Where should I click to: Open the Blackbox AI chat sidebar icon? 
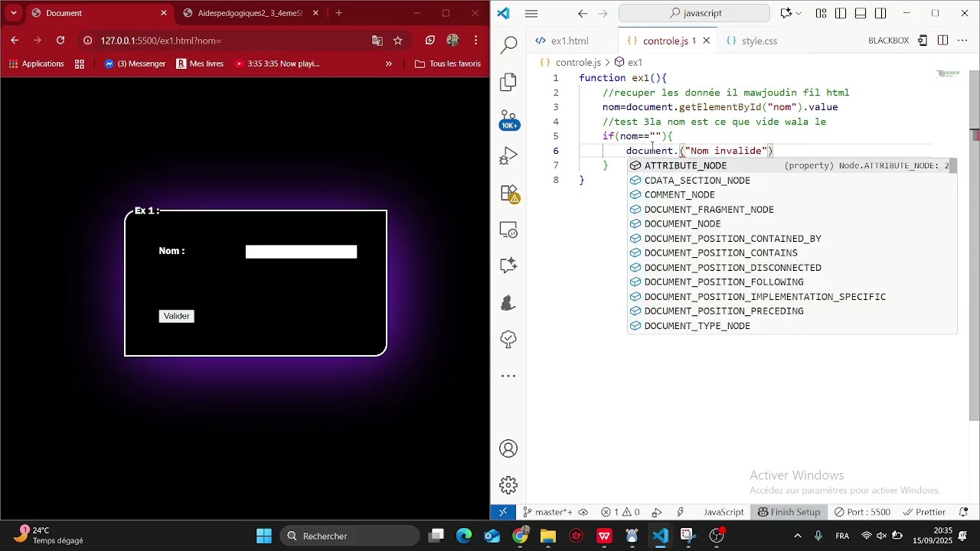(x=509, y=265)
